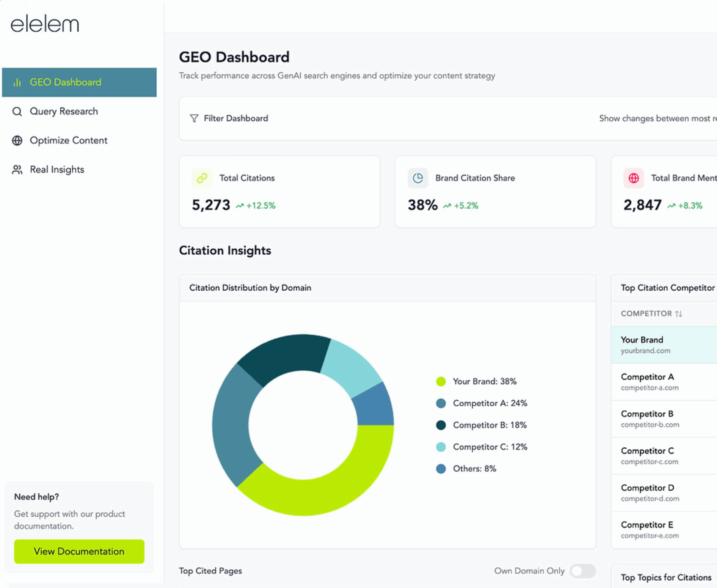This screenshot has height=588, width=717.
Task: Toggle the Own Domain Only switch
Action: click(583, 571)
